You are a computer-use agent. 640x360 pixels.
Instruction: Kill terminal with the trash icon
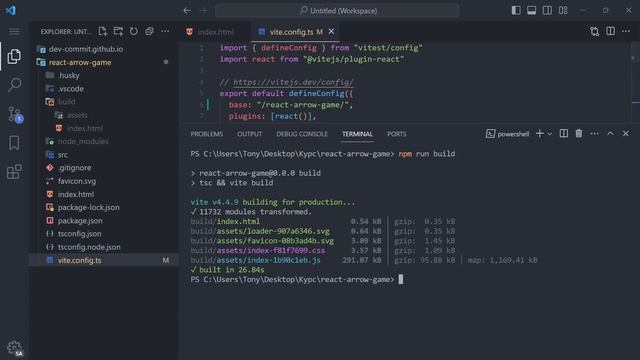click(579, 134)
